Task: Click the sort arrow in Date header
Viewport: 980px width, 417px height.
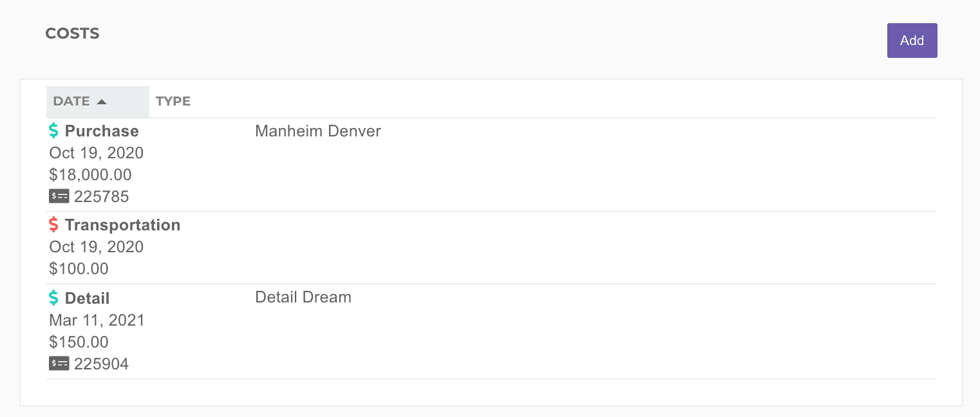Action: point(102,102)
